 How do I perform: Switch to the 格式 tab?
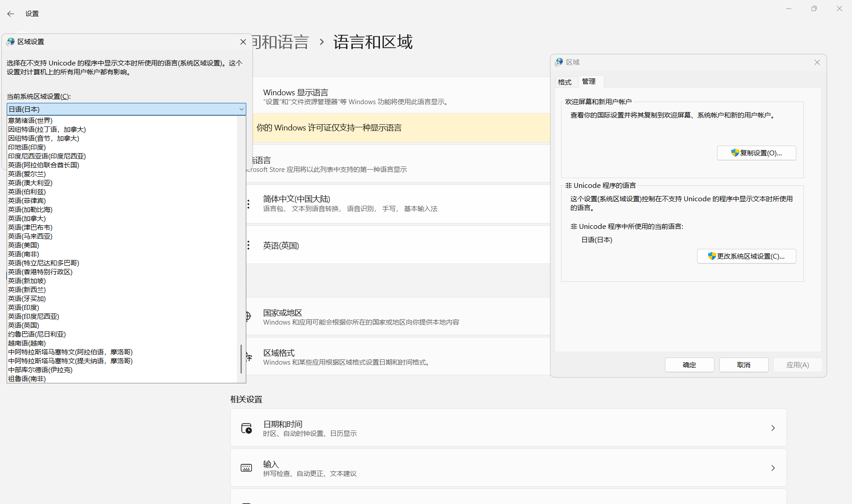(565, 82)
